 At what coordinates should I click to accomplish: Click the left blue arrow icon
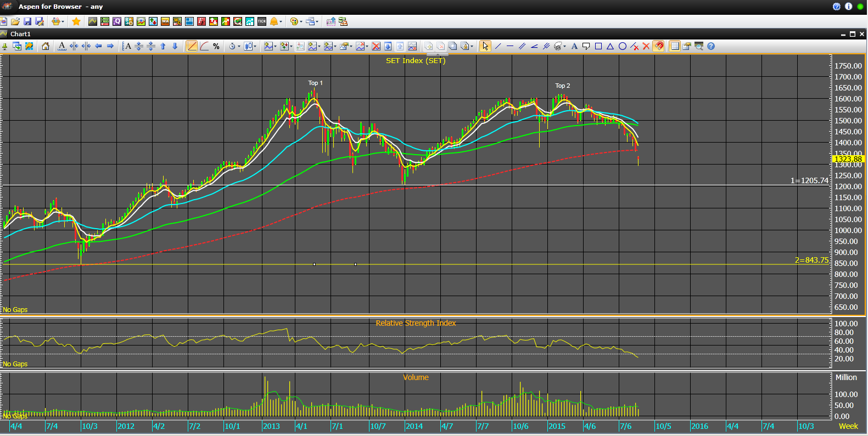[x=98, y=46]
